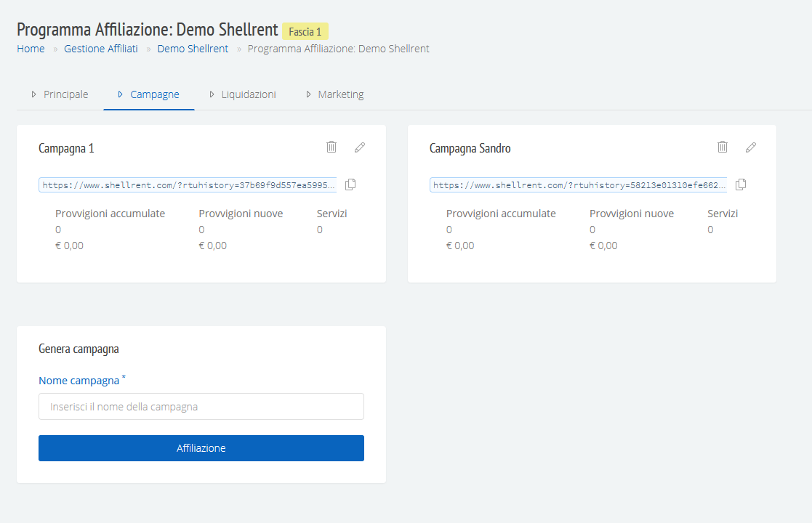Edit Campagna Sandro with the pencil icon

[x=751, y=147]
